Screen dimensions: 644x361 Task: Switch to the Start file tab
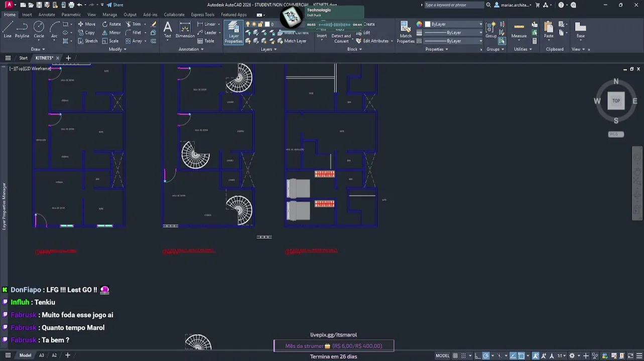pos(23,58)
